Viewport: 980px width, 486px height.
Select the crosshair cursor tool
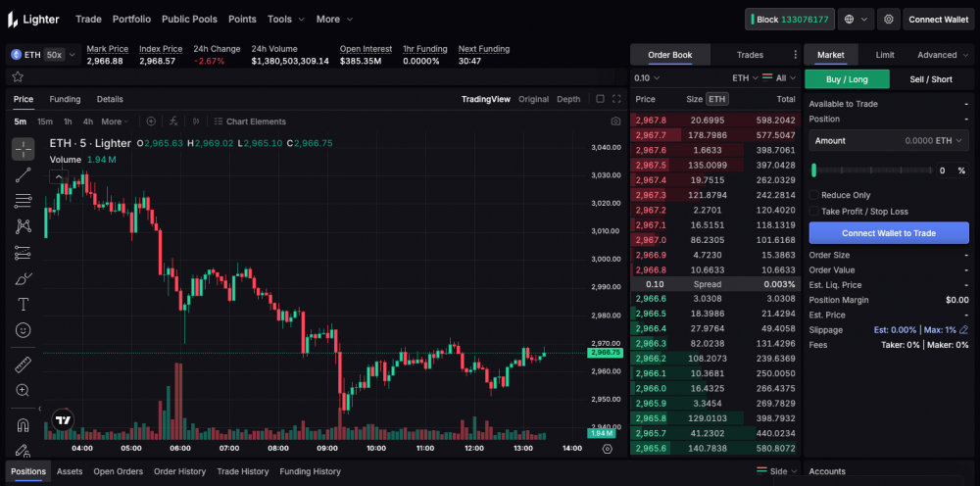24,149
